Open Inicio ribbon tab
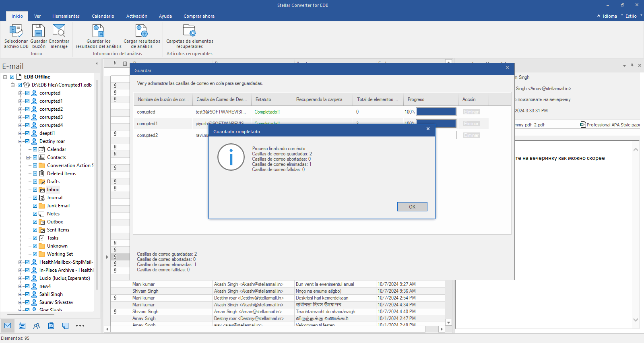This screenshot has width=644, height=343. pos(17,16)
